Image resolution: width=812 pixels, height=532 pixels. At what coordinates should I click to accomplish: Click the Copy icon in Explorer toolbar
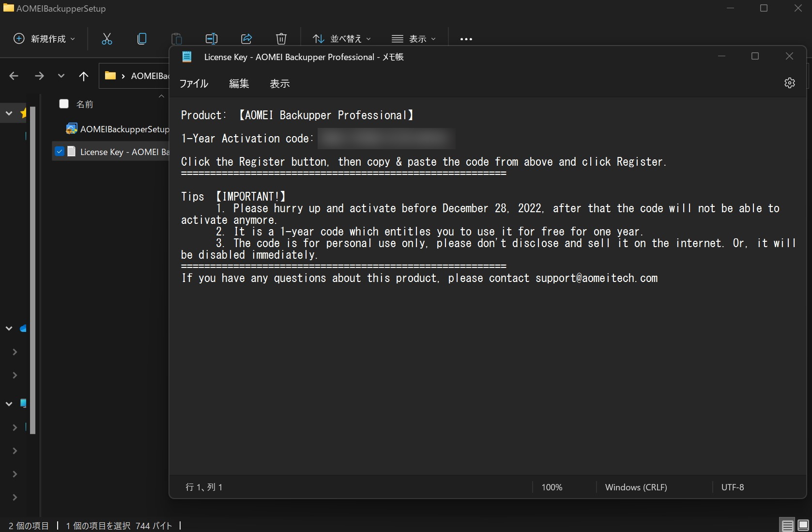tap(142, 39)
